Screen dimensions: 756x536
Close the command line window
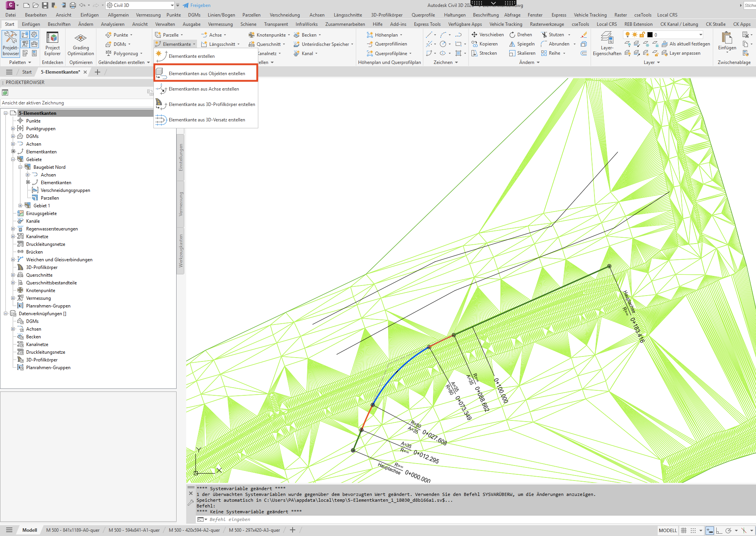pos(191,494)
